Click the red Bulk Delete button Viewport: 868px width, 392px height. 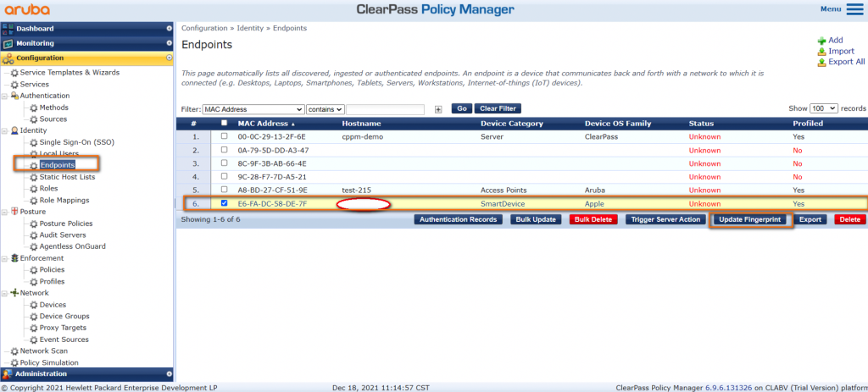click(x=593, y=219)
